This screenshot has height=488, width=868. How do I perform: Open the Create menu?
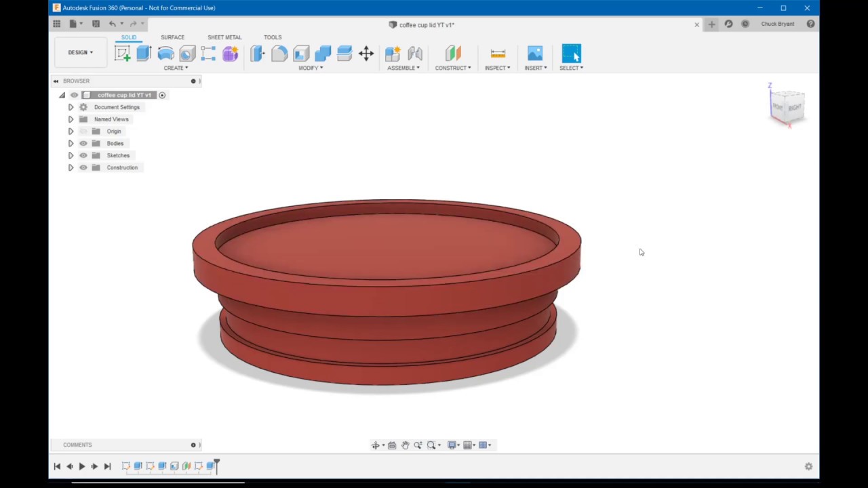[176, 68]
